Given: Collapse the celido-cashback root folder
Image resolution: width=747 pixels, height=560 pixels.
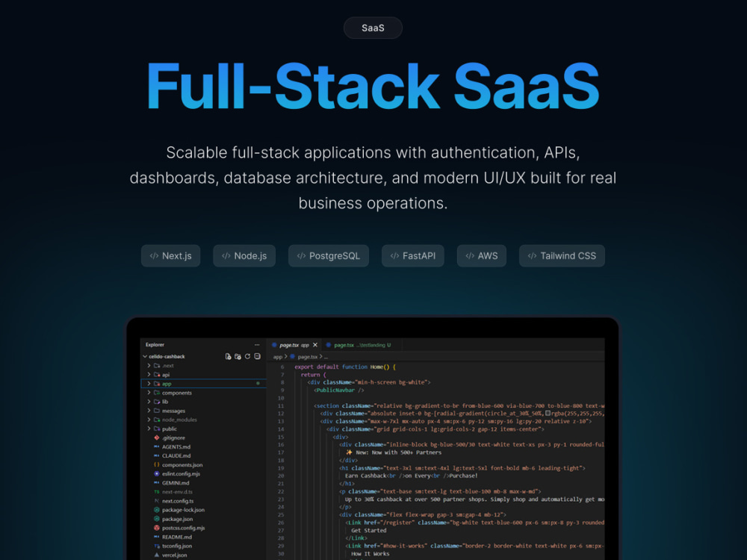Looking at the screenshot, I should [x=145, y=356].
